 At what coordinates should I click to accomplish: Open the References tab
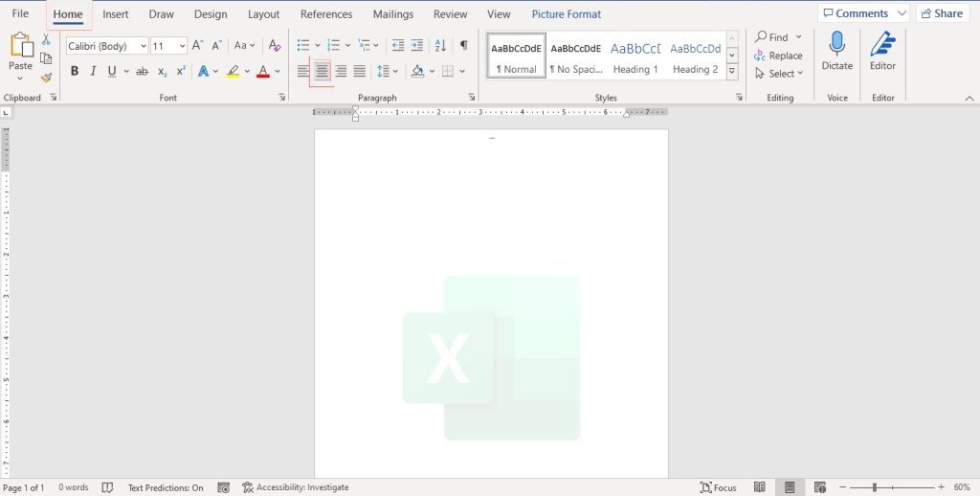click(326, 13)
